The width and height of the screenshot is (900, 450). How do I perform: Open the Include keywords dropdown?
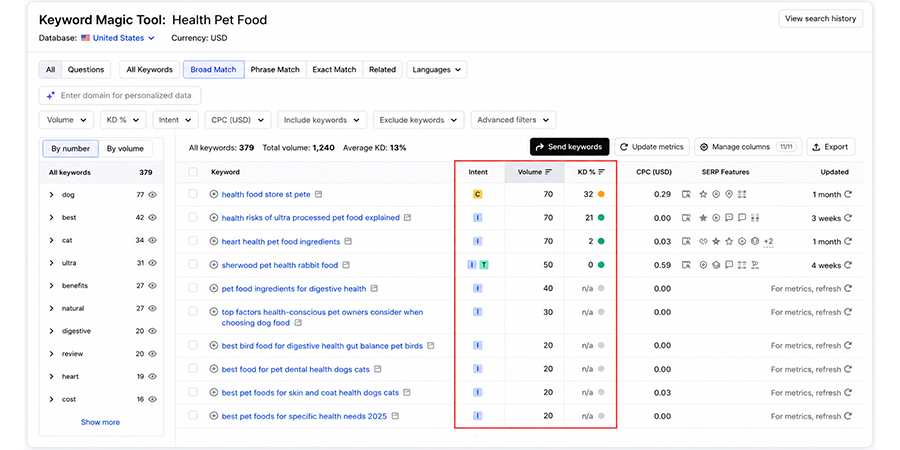pyautogui.click(x=322, y=120)
